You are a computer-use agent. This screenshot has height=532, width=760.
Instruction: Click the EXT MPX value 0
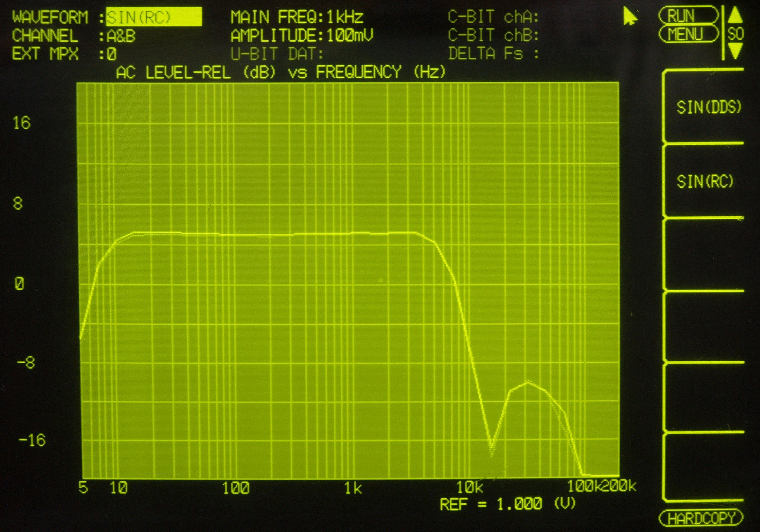click(x=111, y=54)
